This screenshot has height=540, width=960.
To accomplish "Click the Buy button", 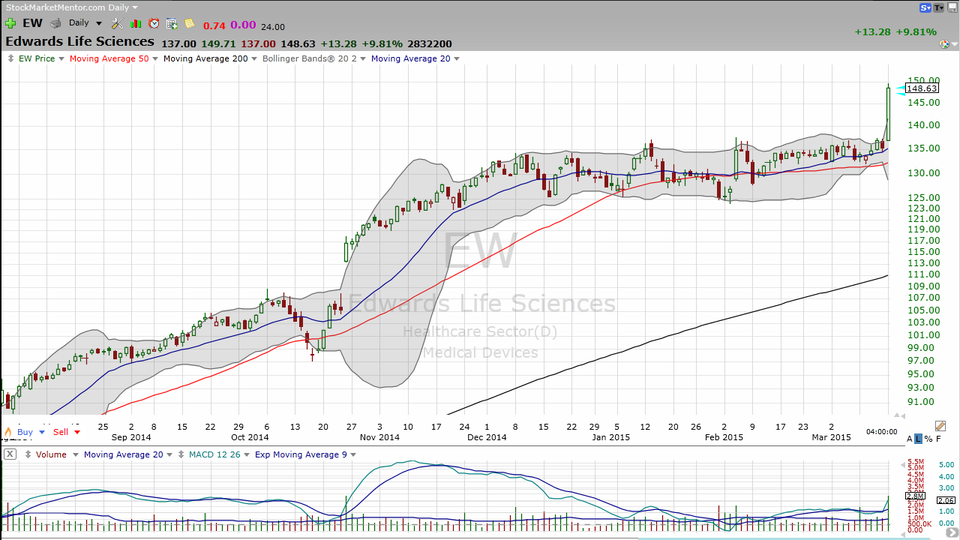I will tap(24, 432).
